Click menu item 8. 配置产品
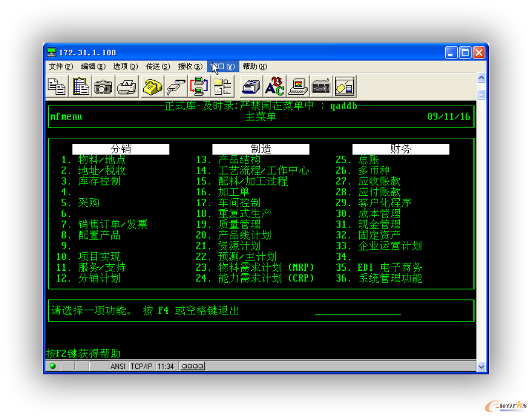This screenshot has height=417, width=532. (x=91, y=236)
